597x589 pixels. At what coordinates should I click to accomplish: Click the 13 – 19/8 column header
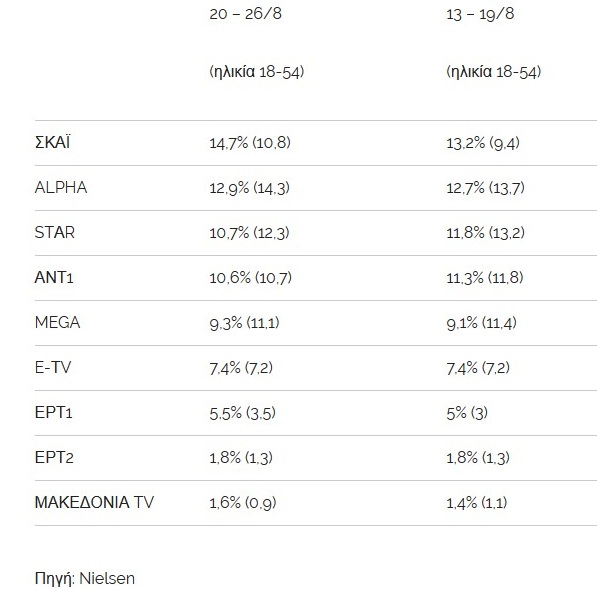(480, 14)
